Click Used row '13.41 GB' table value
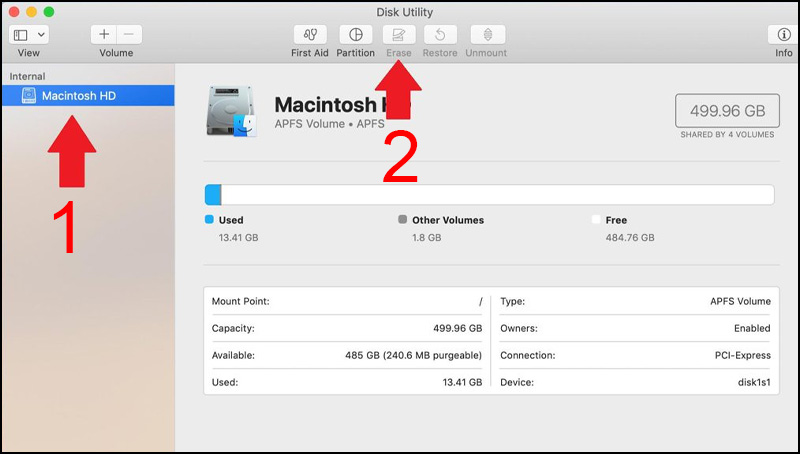Screen dimensions: 800x454 click(462, 383)
